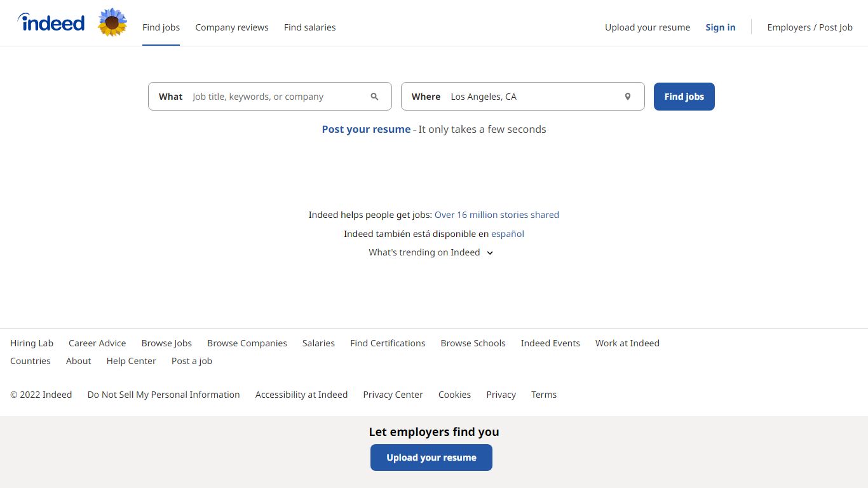Open Over 16 million stories shared link

point(497,215)
